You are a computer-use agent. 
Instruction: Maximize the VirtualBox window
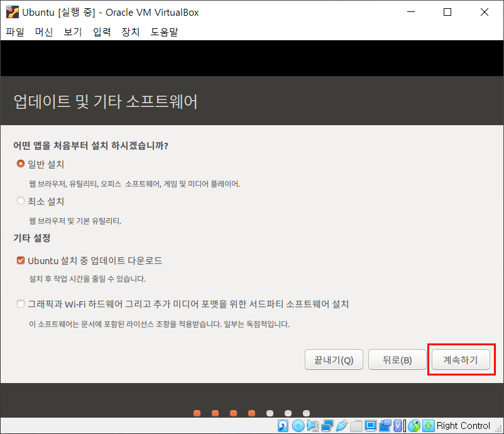tap(447, 12)
